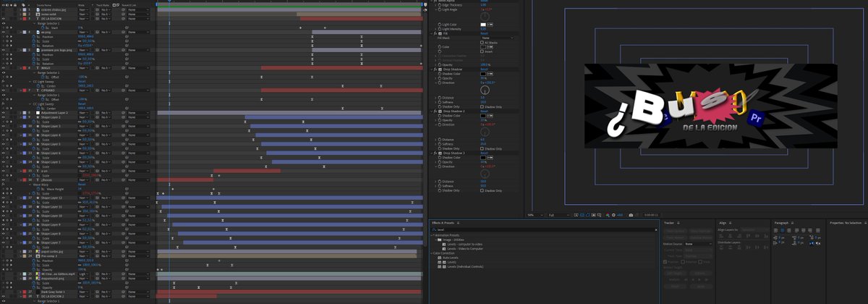Screen dimensions: 868x304
Task: Click Reset for the Fill effect
Action: point(484,33)
